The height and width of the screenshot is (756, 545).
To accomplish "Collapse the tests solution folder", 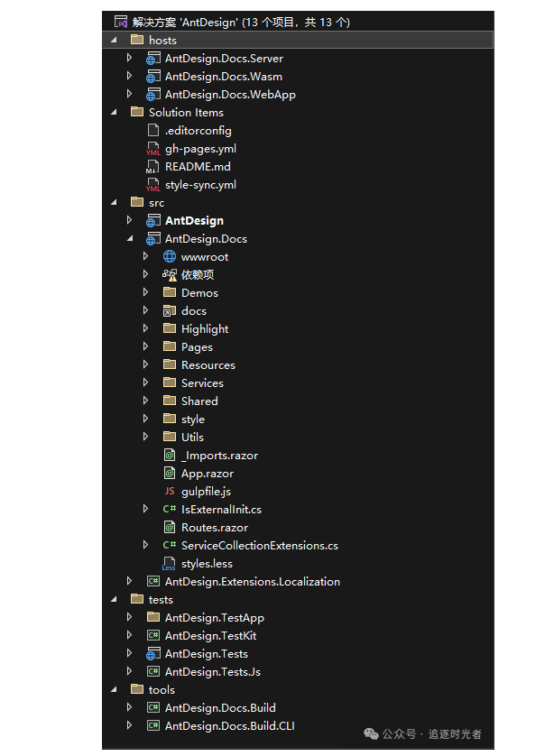I will click(114, 600).
